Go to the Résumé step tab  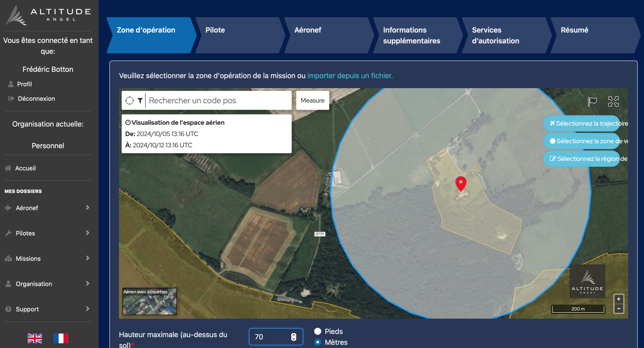[595, 35]
